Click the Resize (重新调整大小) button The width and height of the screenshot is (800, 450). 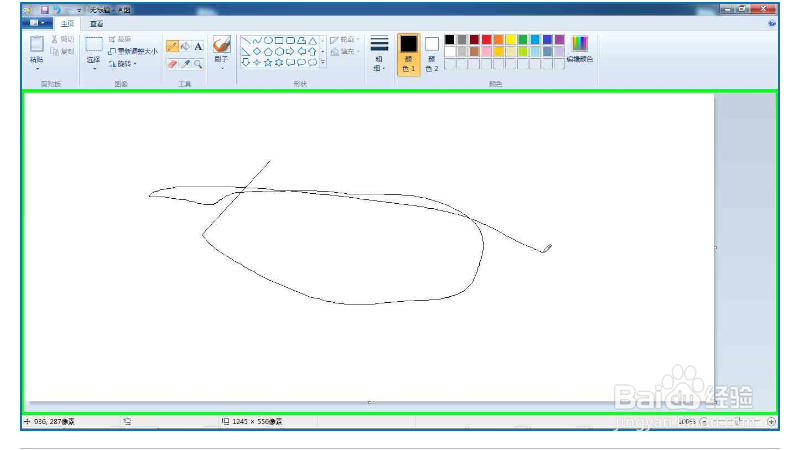133,52
